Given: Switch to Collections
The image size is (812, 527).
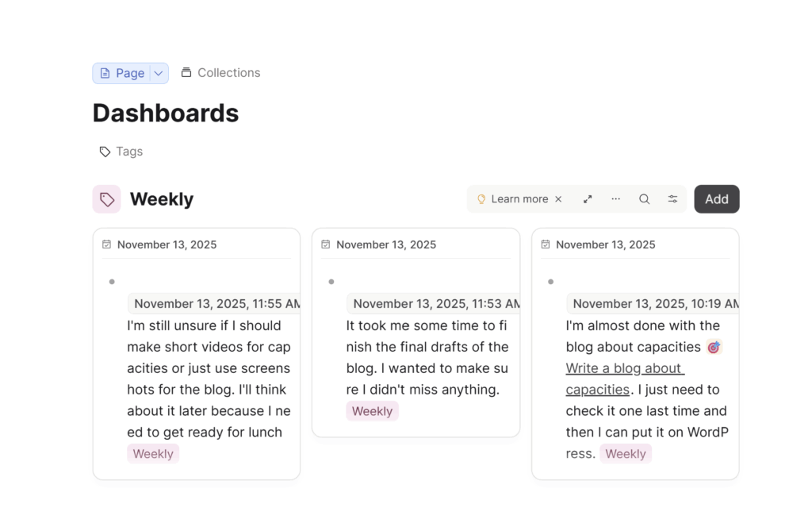Looking at the screenshot, I should click(x=220, y=73).
